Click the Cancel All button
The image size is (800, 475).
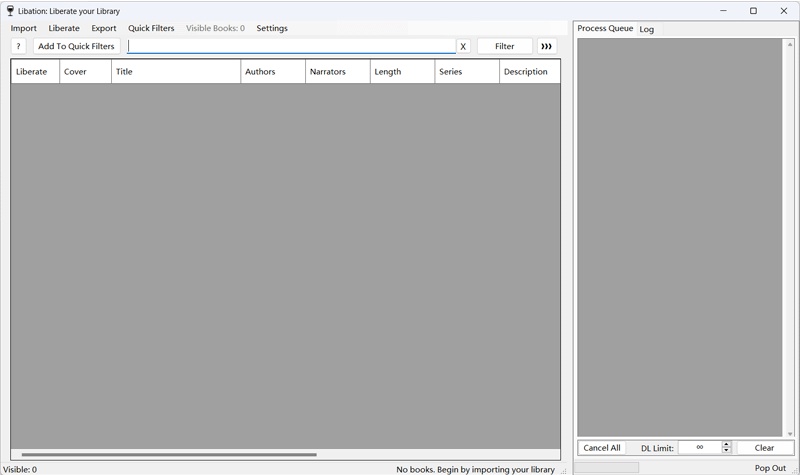pos(602,448)
